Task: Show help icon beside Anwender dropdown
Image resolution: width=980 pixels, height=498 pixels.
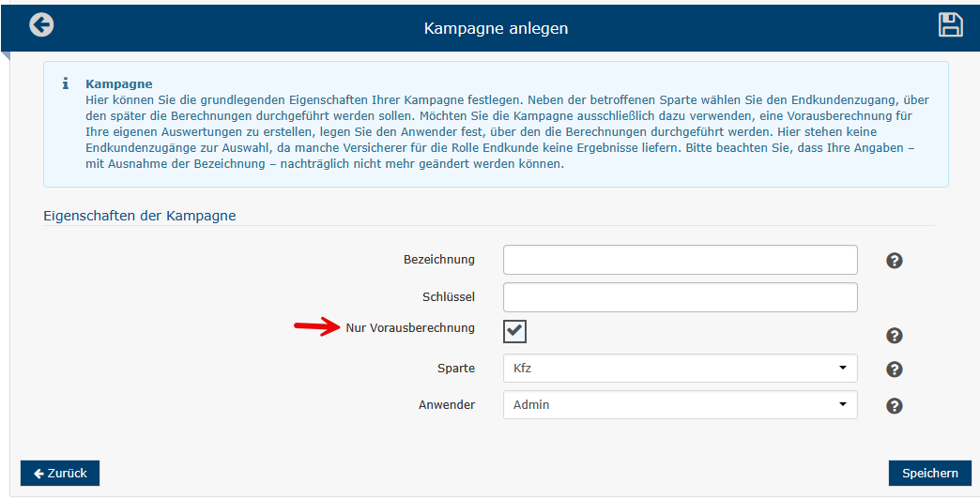Action: point(894,406)
